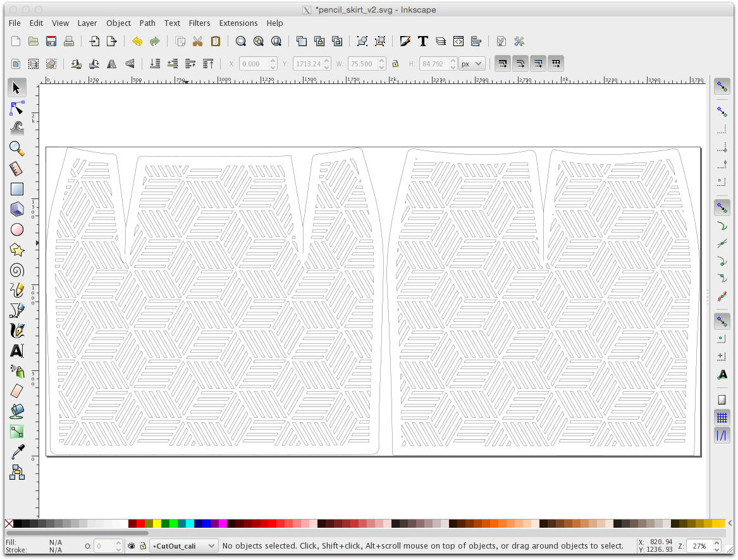The height and width of the screenshot is (560, 738).
Task: Toggle the current layer lock icon
Action: coord(143,545)
